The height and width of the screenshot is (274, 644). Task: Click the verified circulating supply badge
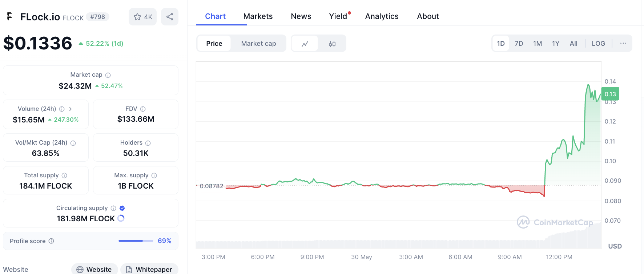[122, 208]
